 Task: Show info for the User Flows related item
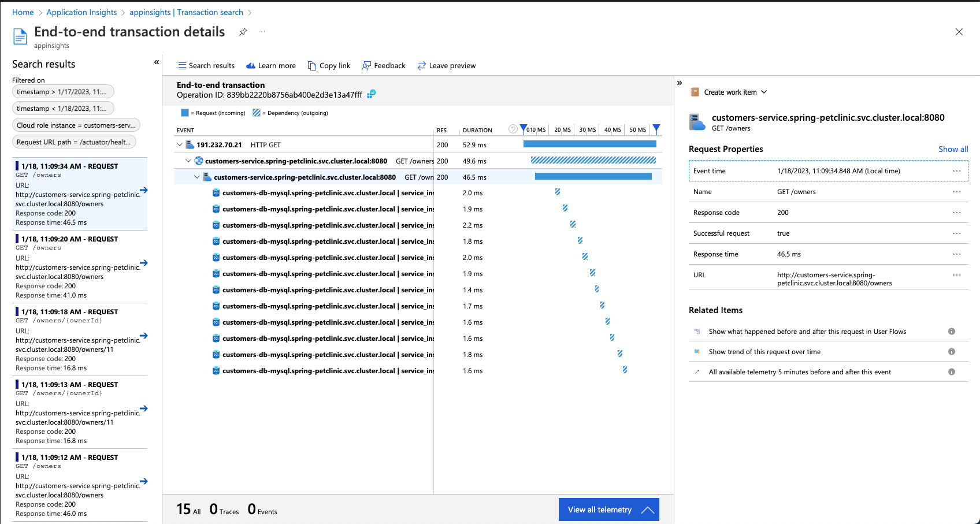(x=952, y=332)
